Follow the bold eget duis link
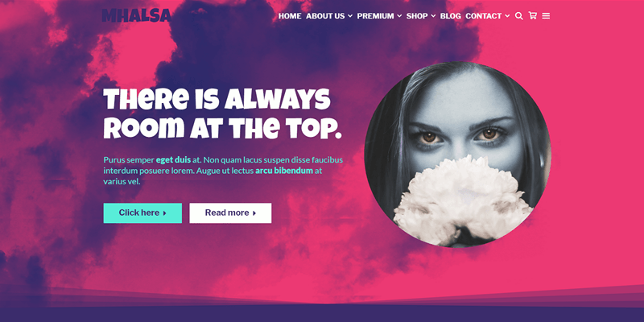This screenshot has height=322, width=644. 173,159
